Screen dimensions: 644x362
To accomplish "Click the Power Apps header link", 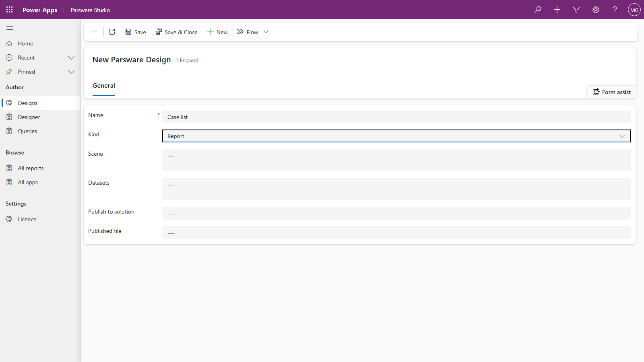I will coord(40,10).
